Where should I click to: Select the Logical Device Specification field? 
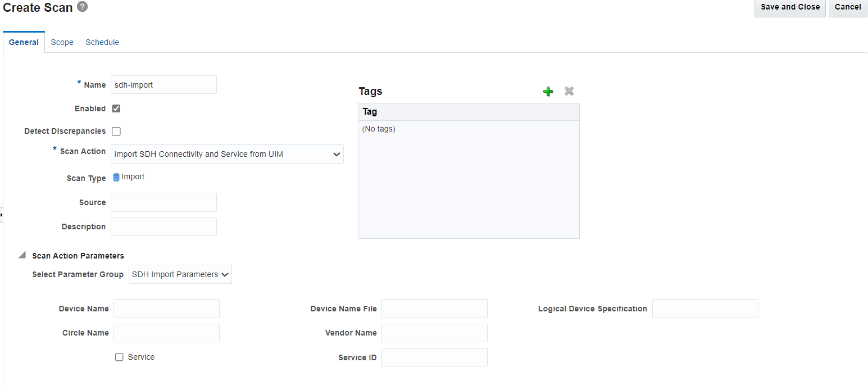(705, 309)
